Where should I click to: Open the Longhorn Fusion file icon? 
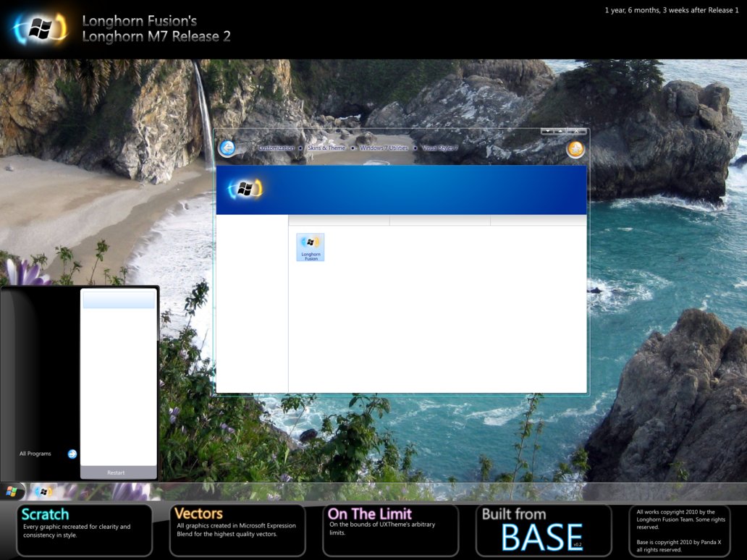pyautogui.click(x=311, y=247)
